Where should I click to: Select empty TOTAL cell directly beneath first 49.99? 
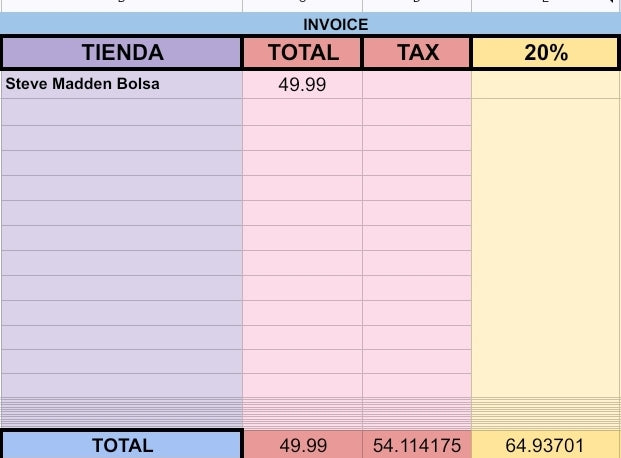(302, 112)
